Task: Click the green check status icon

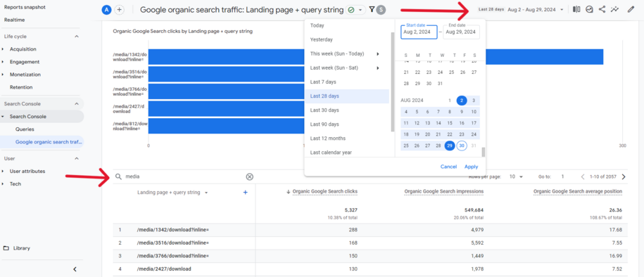Action: (351, 10)
